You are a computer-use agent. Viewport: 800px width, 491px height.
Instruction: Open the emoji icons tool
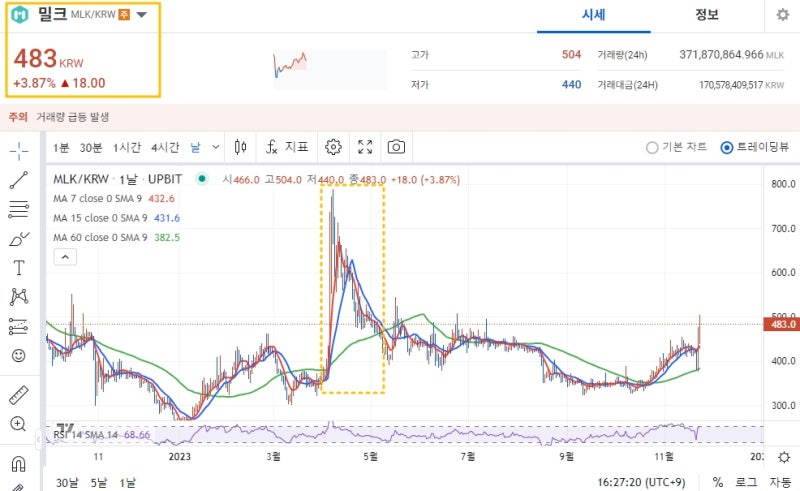[19, 355]
